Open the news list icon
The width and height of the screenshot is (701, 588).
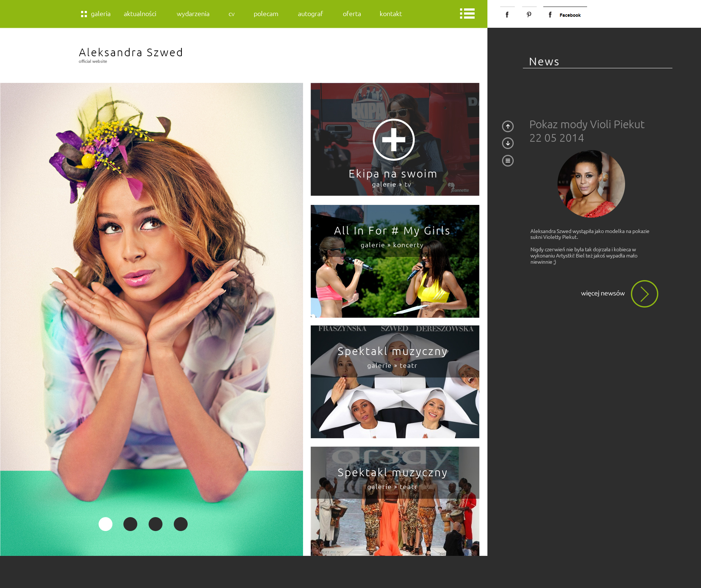click(507, 161)
